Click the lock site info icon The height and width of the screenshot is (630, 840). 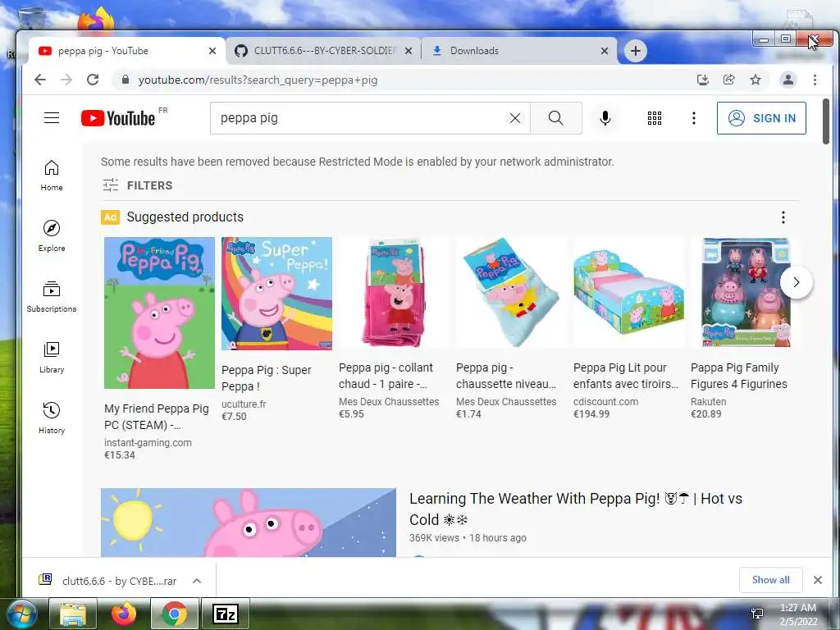[126, 80]
